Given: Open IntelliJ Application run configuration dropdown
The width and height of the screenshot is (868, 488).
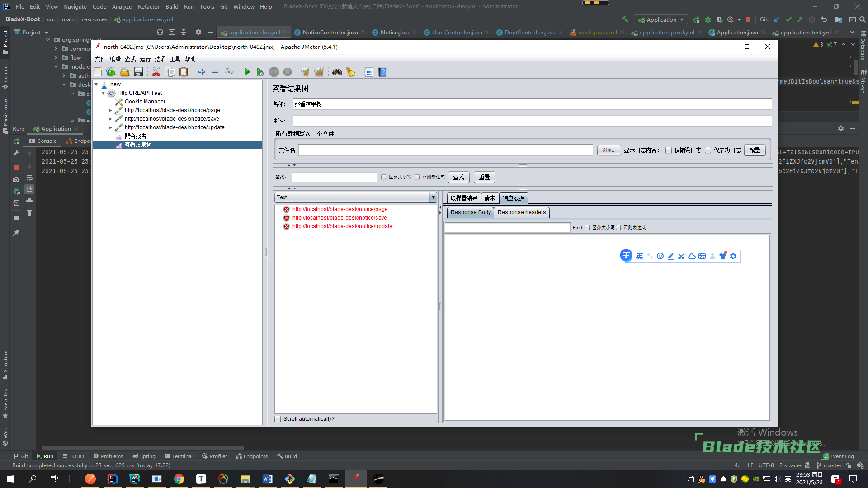Looking at the screenshot, I should pos(661,19).
